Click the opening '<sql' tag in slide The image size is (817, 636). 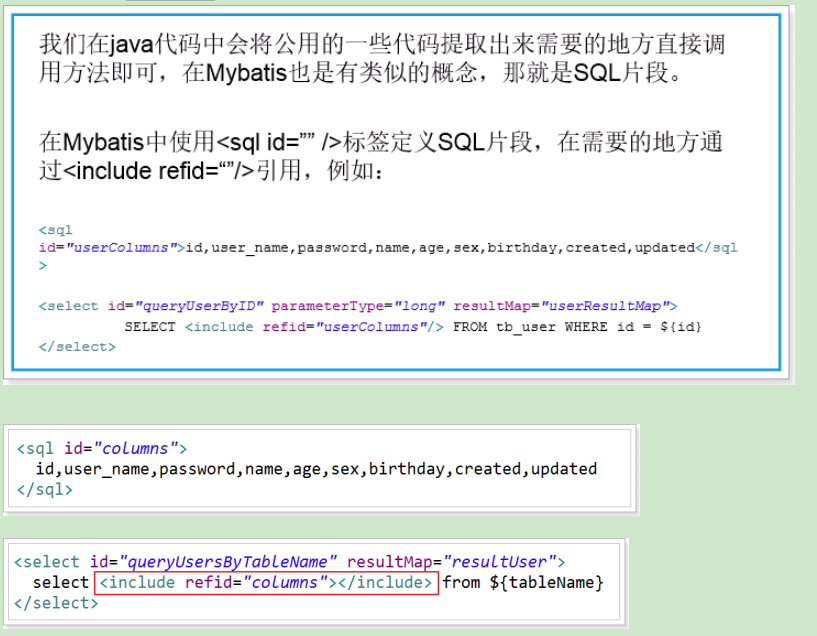point(55,230)
